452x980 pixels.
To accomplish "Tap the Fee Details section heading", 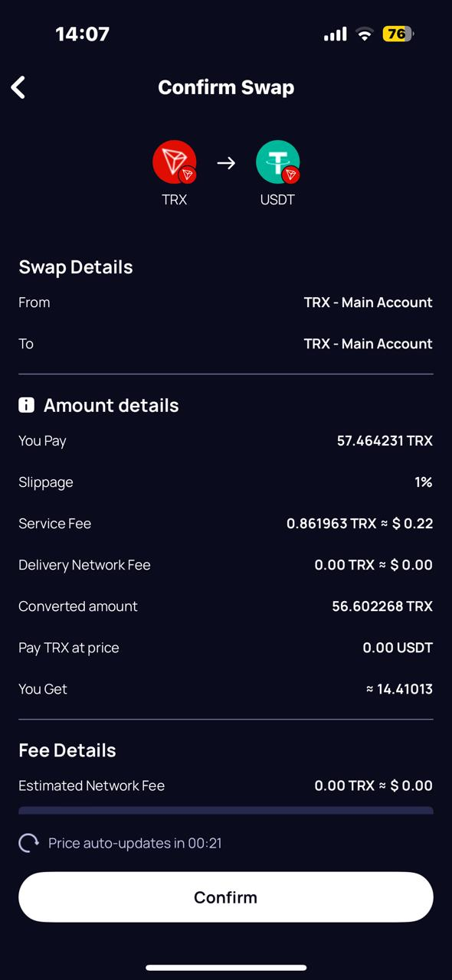I will point(67,750).
